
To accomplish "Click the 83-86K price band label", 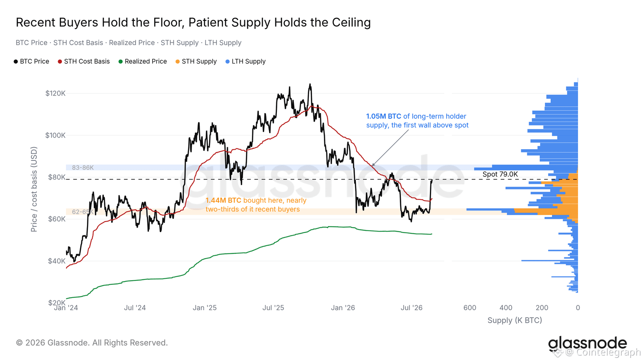I will click(x=83, y=168).
